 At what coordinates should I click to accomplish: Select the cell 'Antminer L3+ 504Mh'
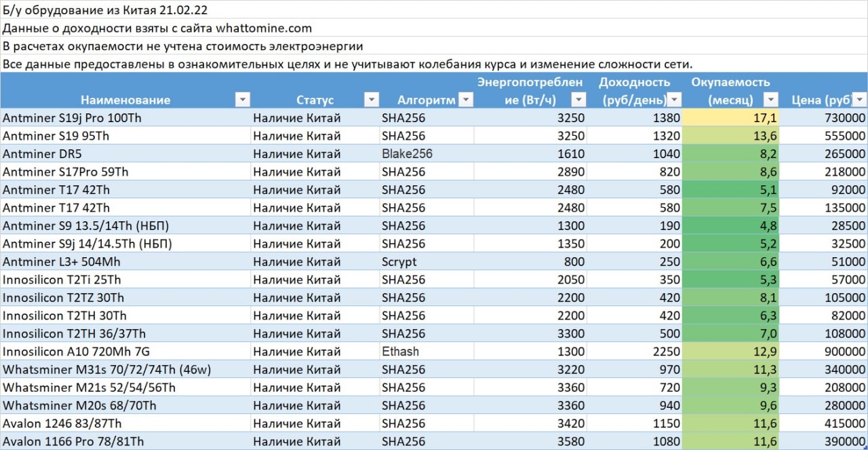tap(125, 261)
